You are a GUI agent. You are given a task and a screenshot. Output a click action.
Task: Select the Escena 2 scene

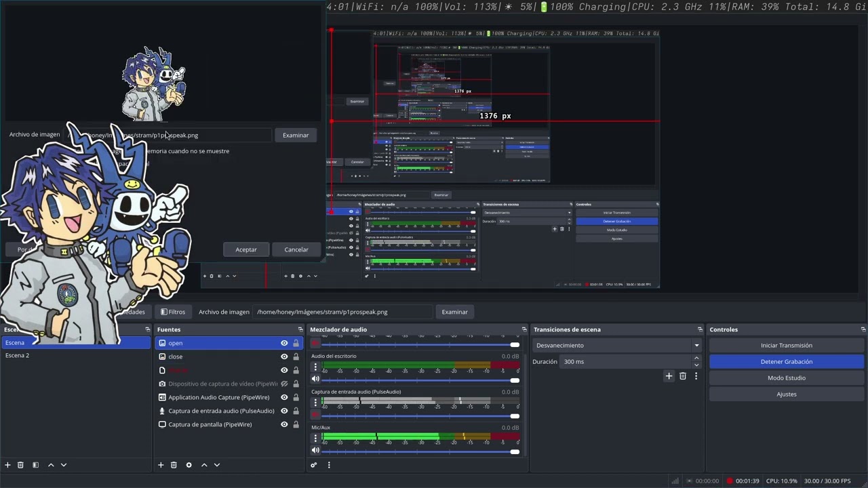[x=75, y=355]
